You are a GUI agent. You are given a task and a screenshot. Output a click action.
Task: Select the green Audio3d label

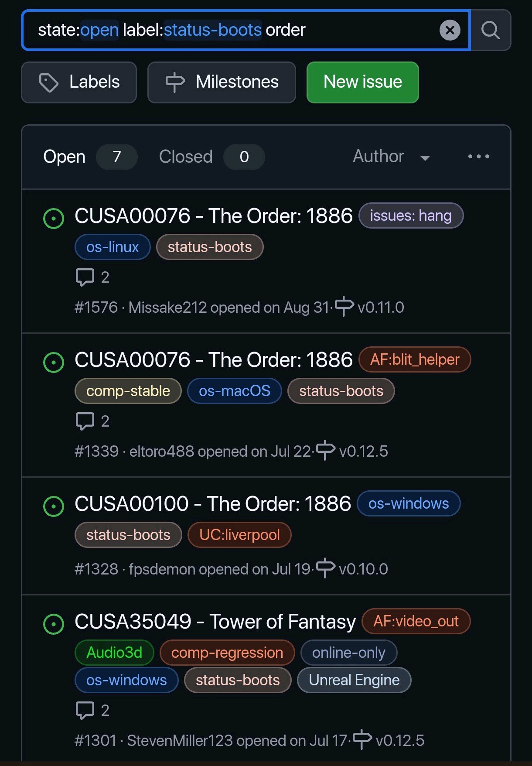114,653
